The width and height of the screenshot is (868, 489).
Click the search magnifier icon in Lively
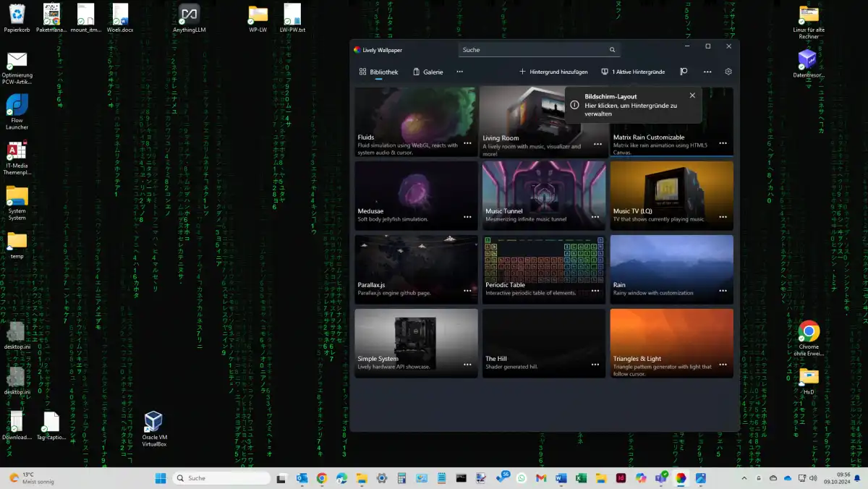click(x=612, y=50)
